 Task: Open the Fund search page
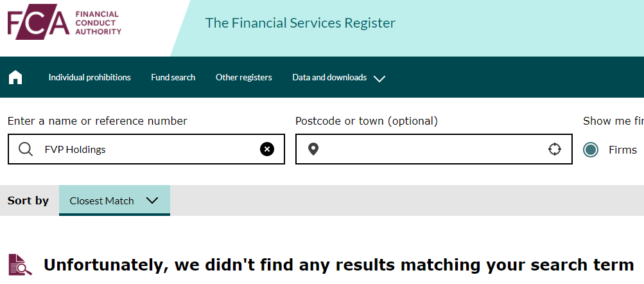click(173, 77)
